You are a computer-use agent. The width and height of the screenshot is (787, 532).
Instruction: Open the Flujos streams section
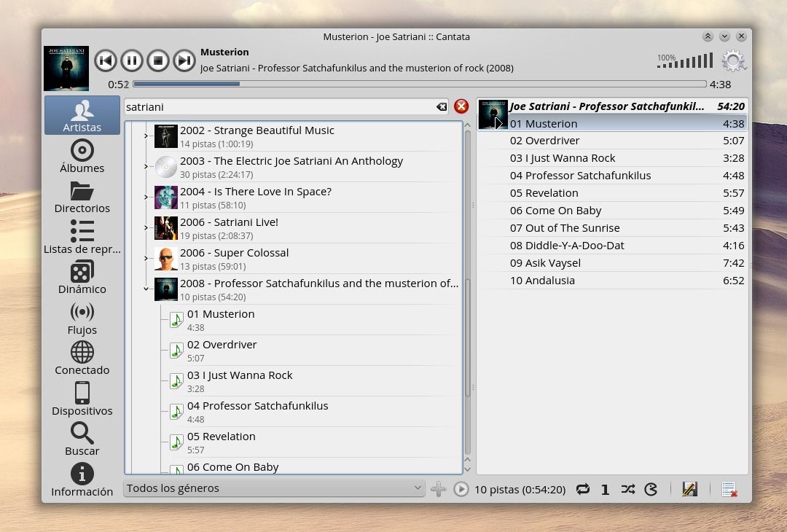pyautogui.click(x=82, y=318)
